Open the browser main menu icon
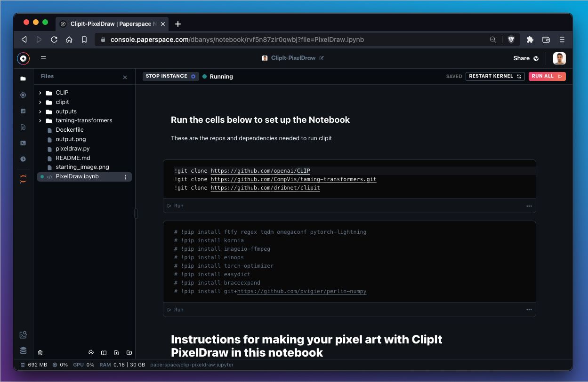This screenshot has width=588, height=382. coord(562,40)
